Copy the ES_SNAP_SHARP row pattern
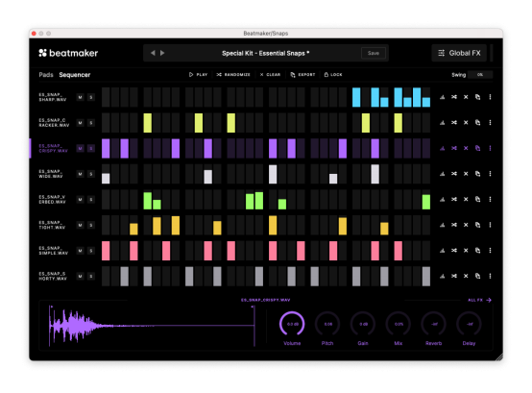 (x=477, y=97)
